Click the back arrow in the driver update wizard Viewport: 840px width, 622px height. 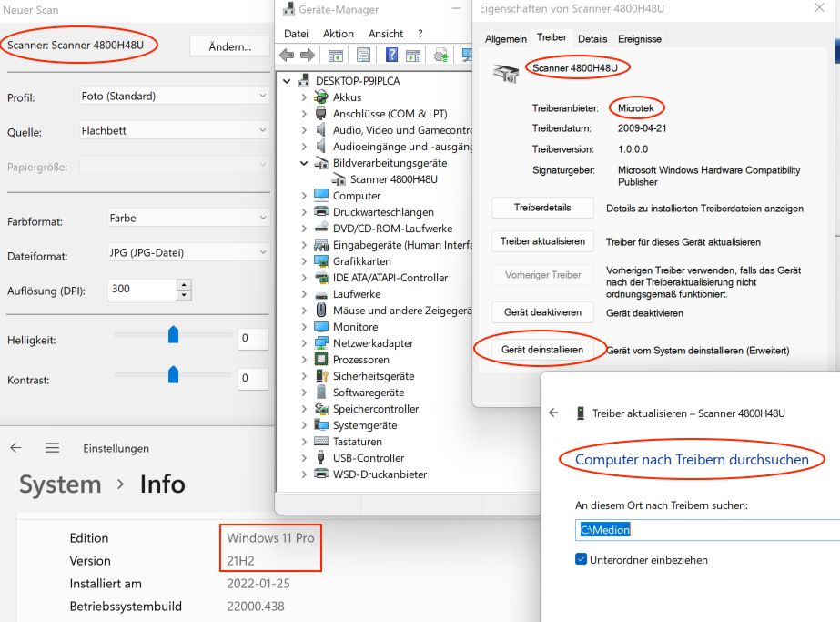(x=553, y=413)
